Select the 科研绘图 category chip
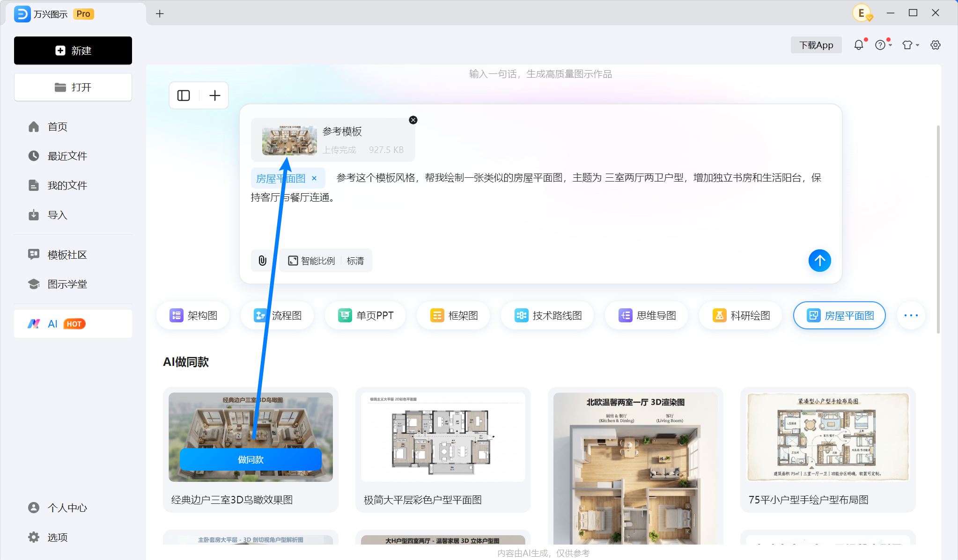958x560 pixels. pos(741,315)
